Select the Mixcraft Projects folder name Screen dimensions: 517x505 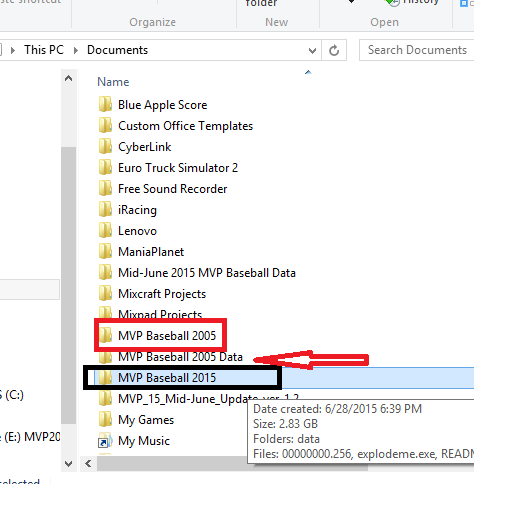pyautogui.click(x=162, y=294)
